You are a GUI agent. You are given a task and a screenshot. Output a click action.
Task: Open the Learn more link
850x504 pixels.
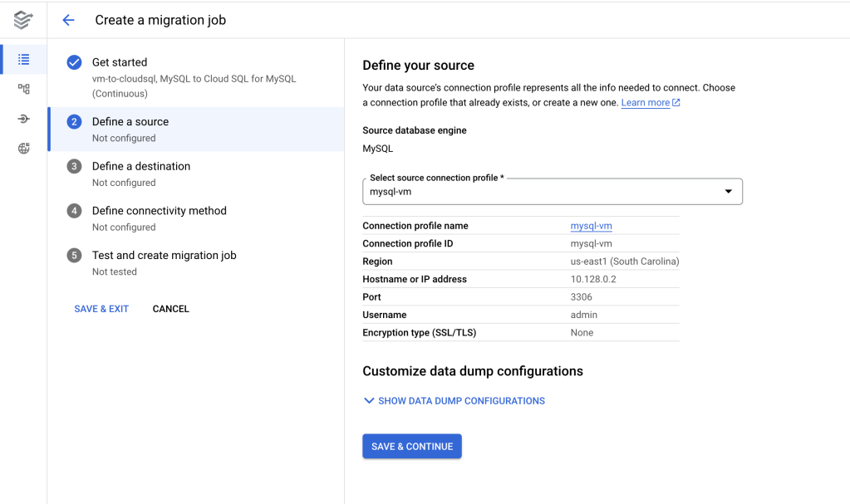tap(645, 102)
